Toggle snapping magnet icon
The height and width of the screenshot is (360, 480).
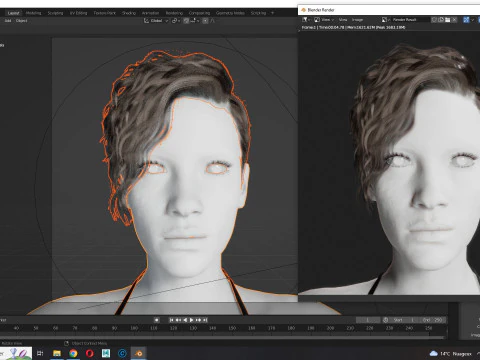186,21
